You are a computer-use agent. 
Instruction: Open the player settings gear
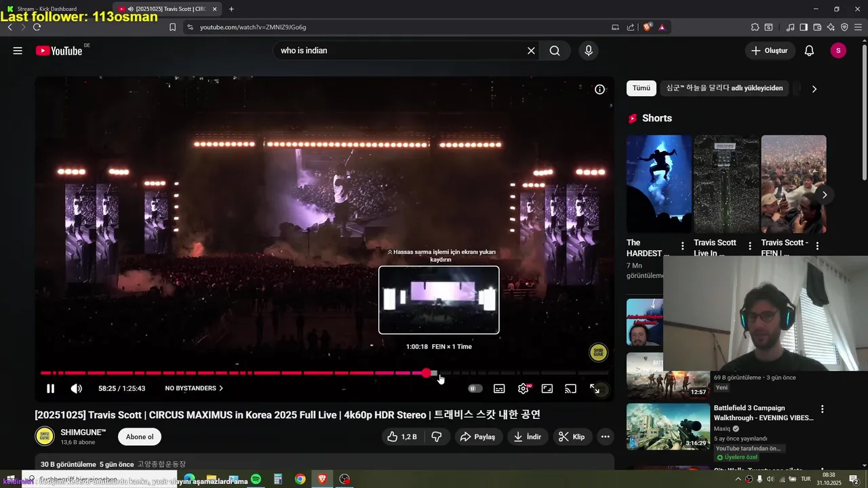pyautogui.click(x=524, y=388)
